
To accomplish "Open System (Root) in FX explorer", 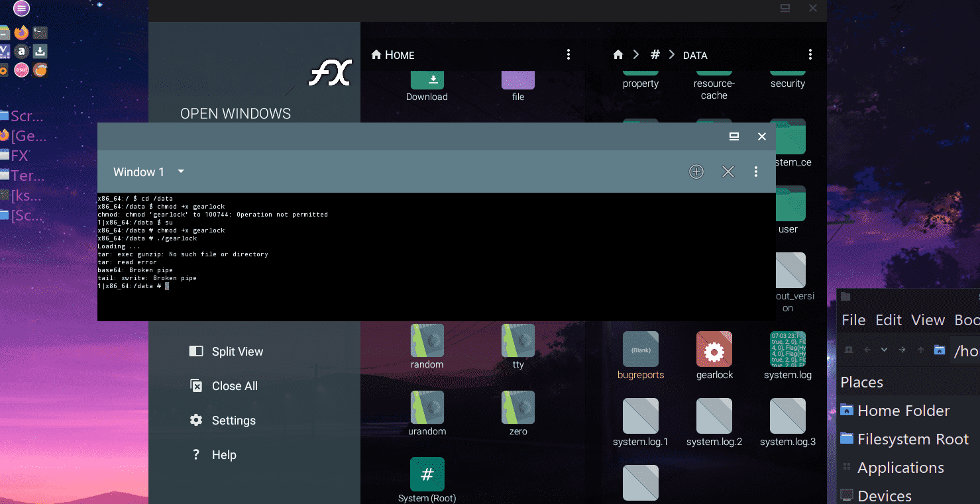I will (427, 474).
